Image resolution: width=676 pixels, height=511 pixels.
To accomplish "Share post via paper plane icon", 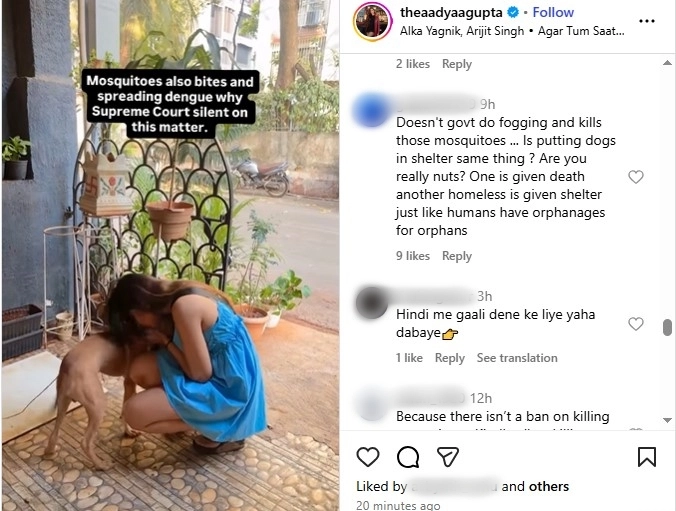I will tap(448, 457).
